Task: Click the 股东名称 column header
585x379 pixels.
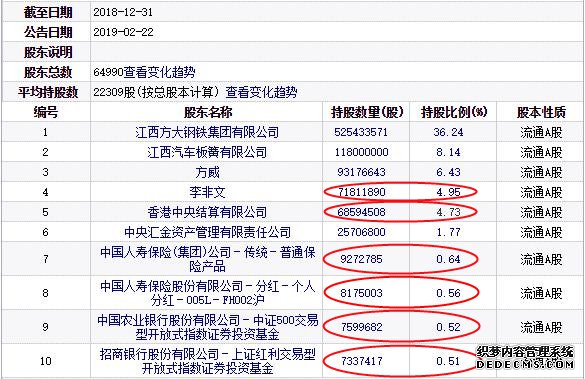Action: [207, 112]
